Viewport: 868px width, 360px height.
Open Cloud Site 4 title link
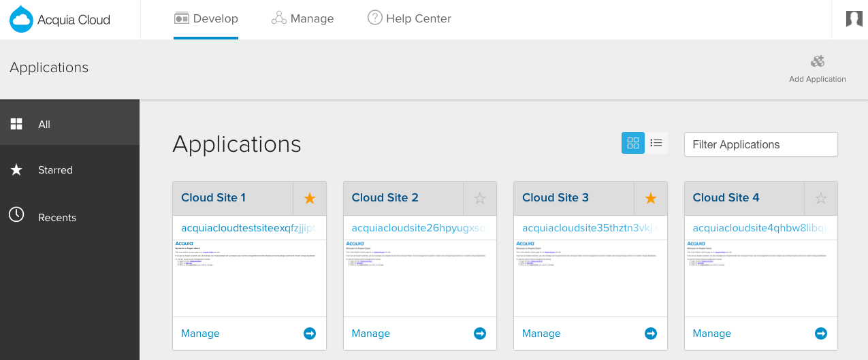(726, 198)
